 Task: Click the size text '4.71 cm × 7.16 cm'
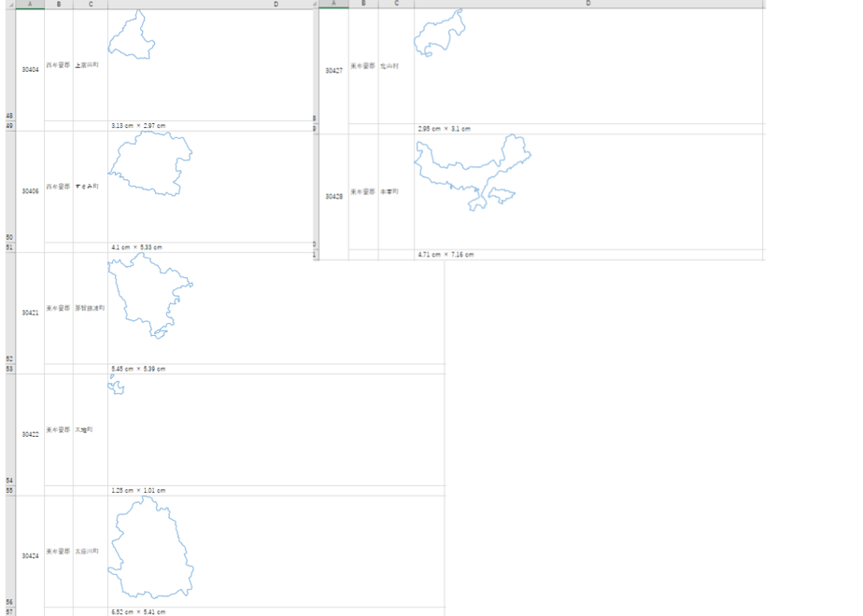(x=446, y=255)
